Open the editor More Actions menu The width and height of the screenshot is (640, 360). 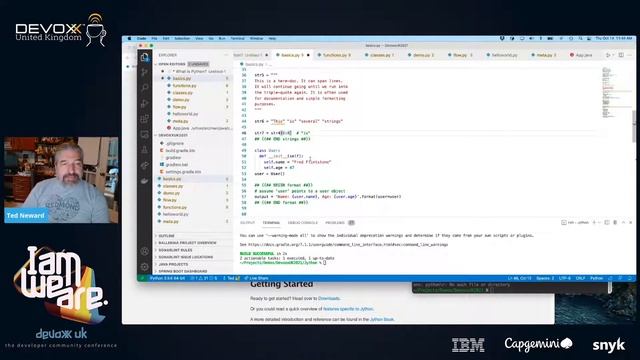[x=630, y=55]
